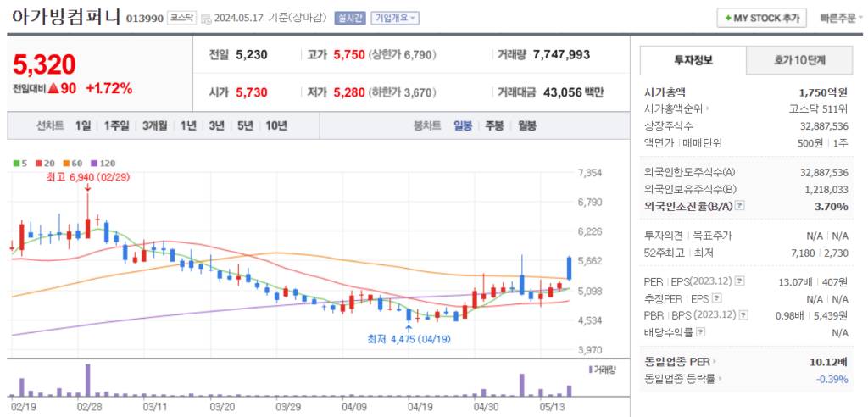The image size is (868, 417).
Task: Click the 거래대금 value 43,056 백만
Action: [574, 92]
